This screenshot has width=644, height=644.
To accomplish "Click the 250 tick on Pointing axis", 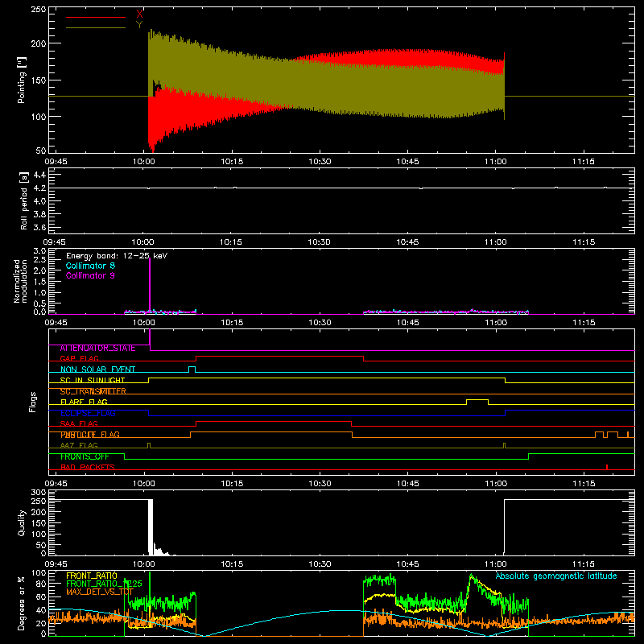I will click(39, 10).
